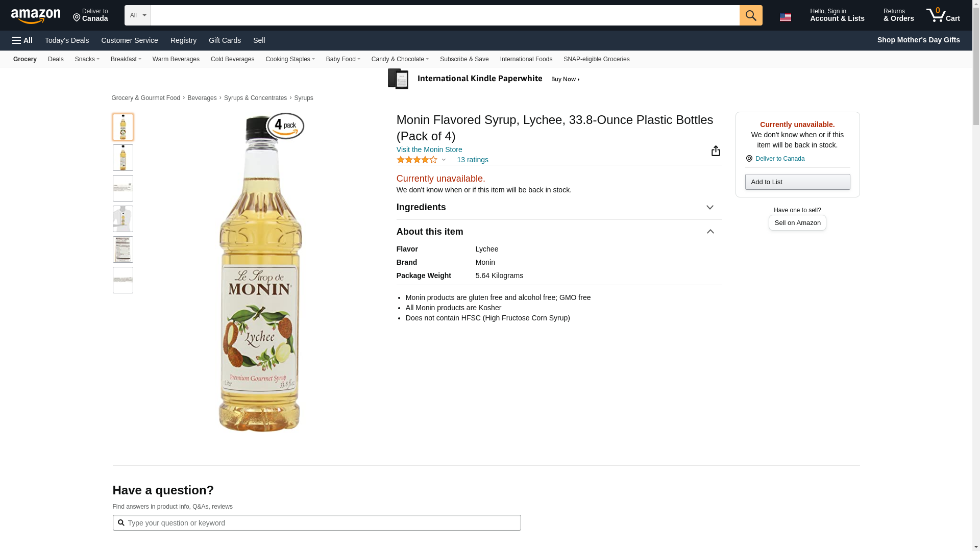Open the US flag language selector
The height and width of the screenshot is (551, 980).
tap(785, 17)
